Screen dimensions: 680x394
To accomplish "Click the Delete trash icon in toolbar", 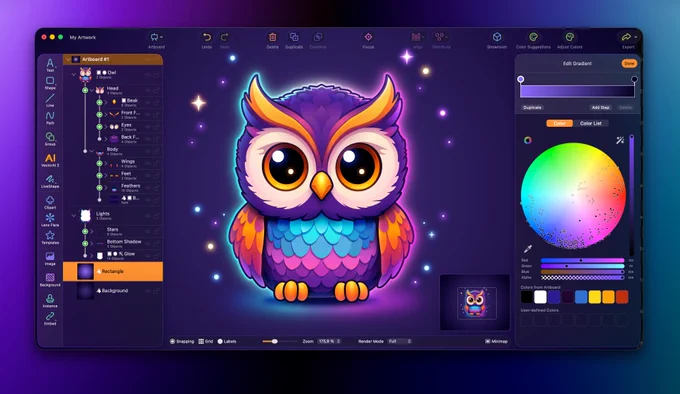I will pyautogui.click(x=272, y=37).
